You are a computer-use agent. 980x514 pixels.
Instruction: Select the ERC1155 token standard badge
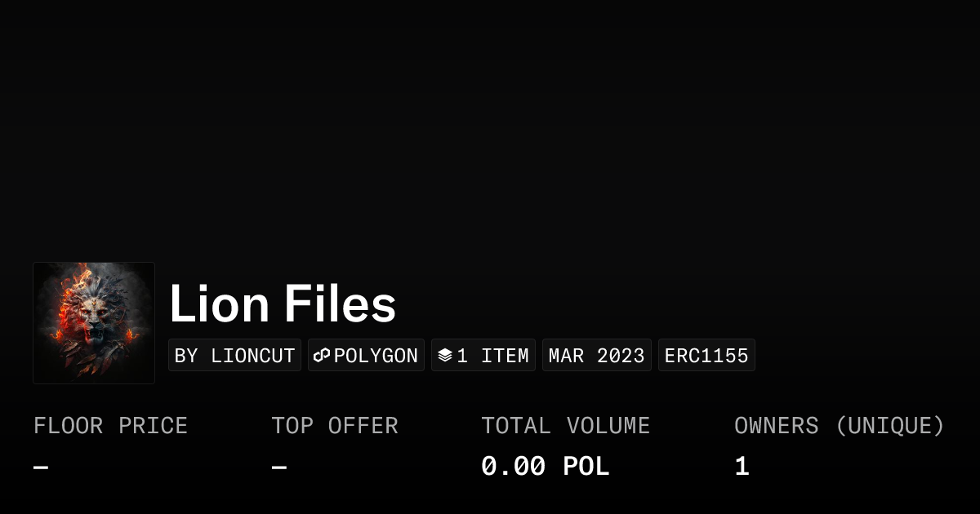(706, 356)
